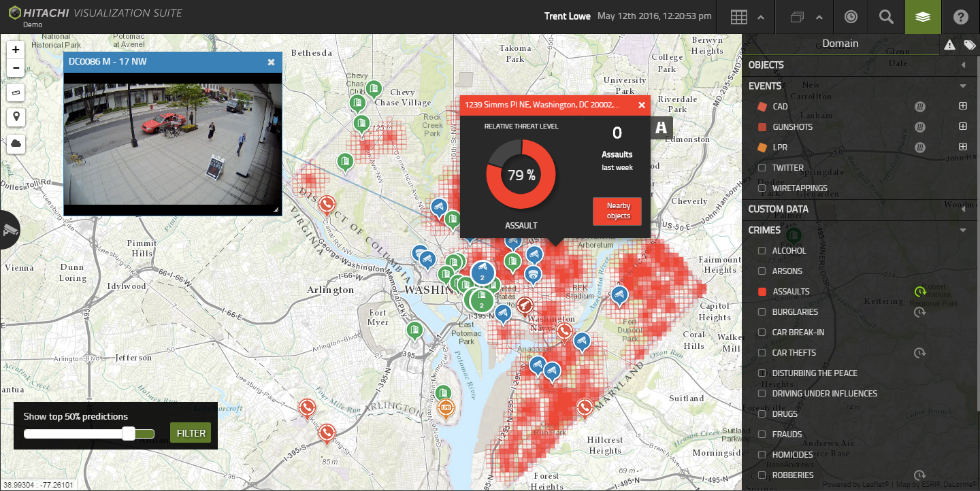This screenshot has width=980, height=491.
Task: Expand the CAD event plus box
Action: point(963,107)
